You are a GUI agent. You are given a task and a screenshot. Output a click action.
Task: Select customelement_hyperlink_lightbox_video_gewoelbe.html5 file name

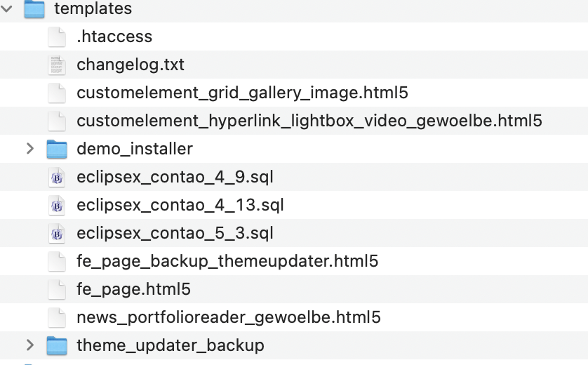point(309,121)
